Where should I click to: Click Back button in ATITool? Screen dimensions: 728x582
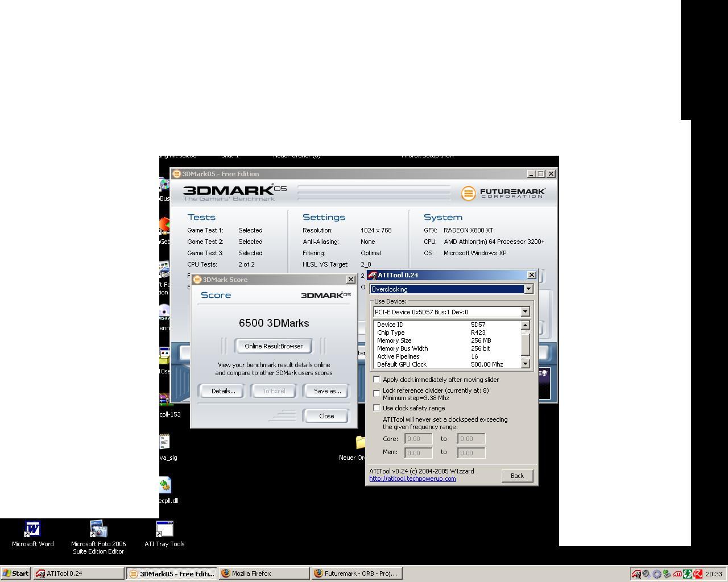click(517, 476)
